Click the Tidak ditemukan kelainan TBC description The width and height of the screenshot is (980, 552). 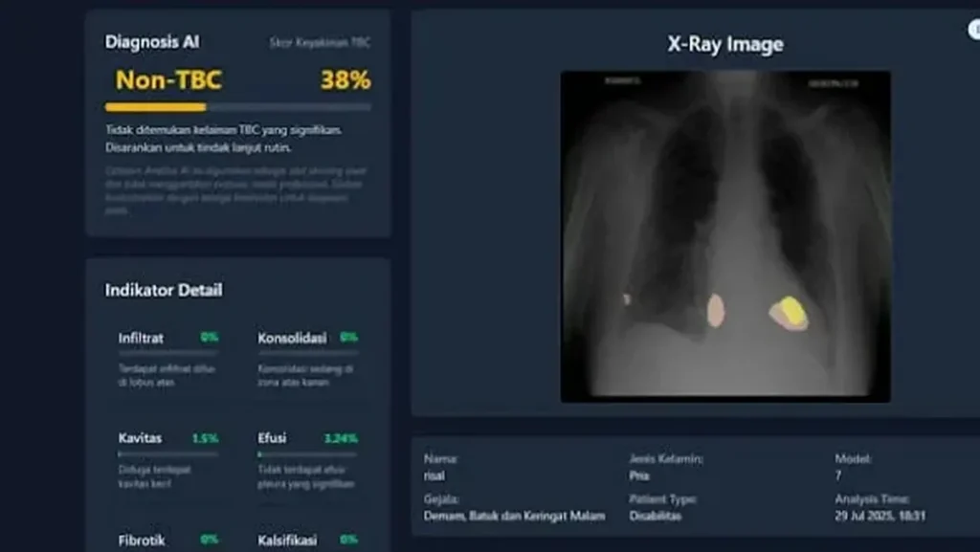(223, 139)
